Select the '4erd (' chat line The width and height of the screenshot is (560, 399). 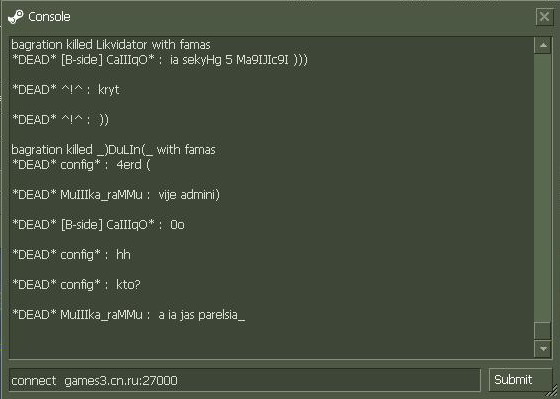(81, 165)
